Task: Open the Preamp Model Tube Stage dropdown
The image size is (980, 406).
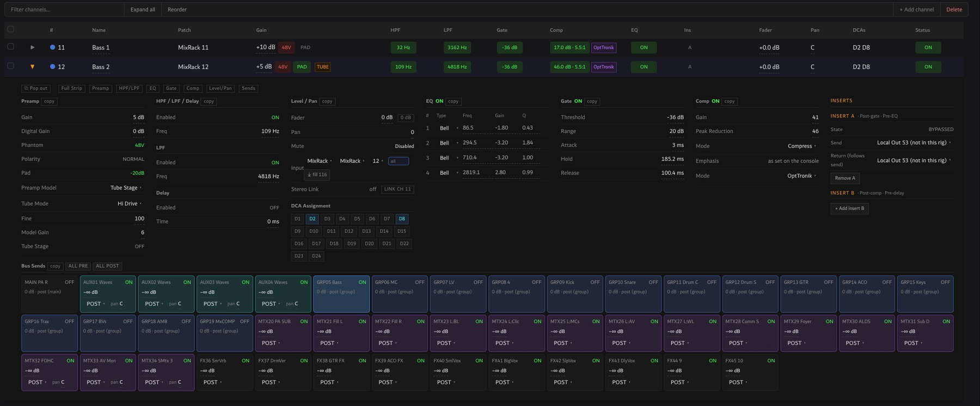Action: [x=126, y=188]
